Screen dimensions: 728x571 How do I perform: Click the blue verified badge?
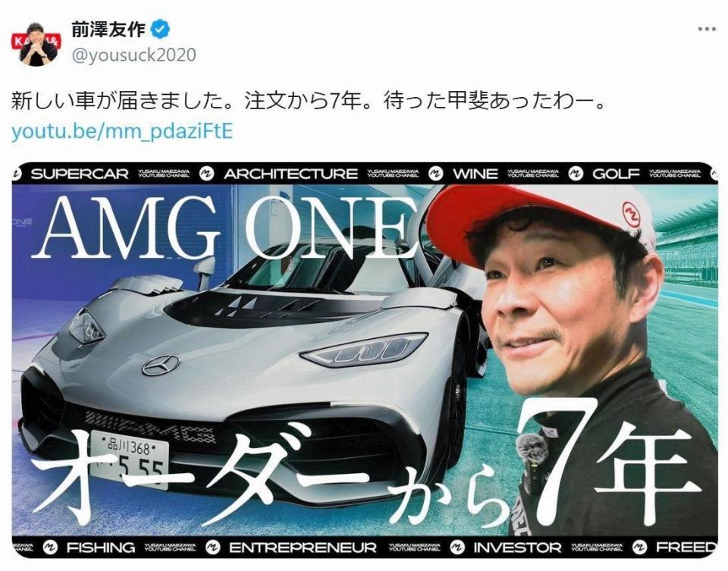161,30
